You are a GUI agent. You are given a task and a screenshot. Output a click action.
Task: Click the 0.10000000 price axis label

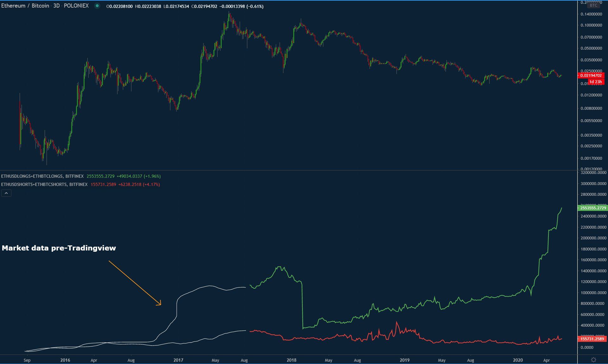591,25
